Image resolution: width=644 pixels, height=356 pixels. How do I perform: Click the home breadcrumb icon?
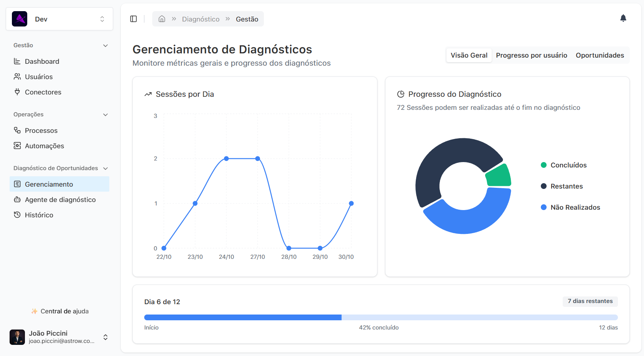(162, 19)
